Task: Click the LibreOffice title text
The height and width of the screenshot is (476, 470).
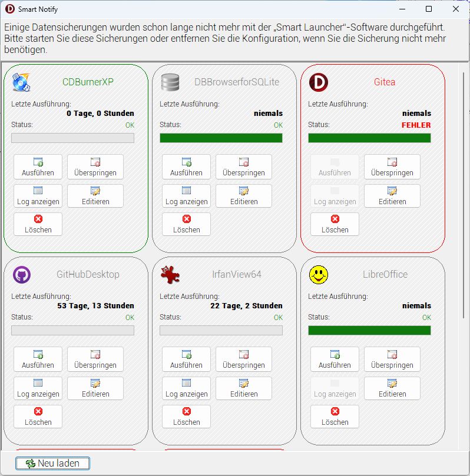Action: (385, 274)
